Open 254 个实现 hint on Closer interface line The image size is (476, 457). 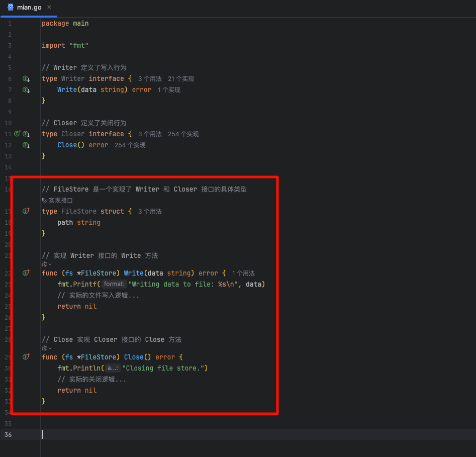[x=183, y=134]
